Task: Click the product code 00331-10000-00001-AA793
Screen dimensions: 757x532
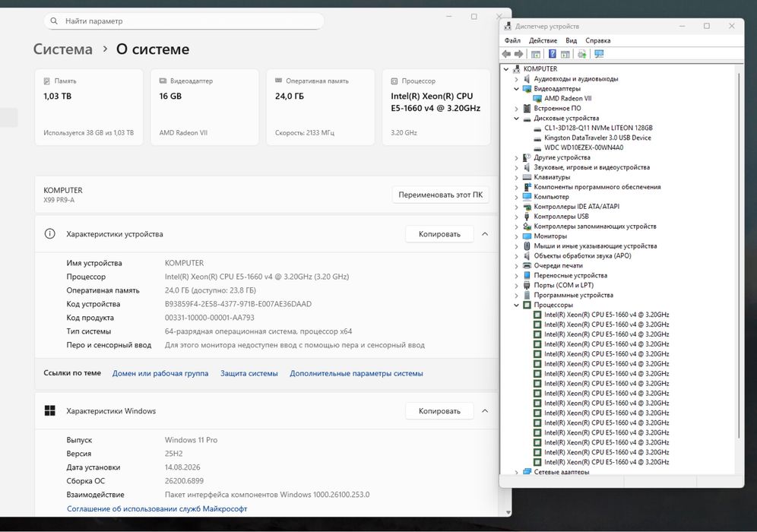Action: click(209, 318)
